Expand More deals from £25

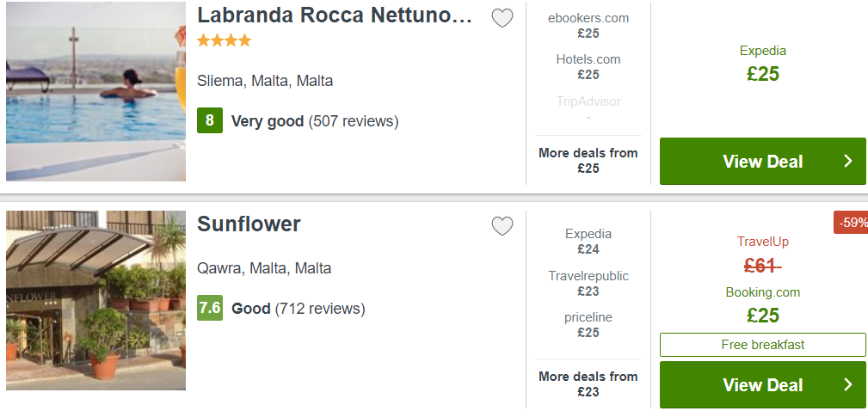588,161
